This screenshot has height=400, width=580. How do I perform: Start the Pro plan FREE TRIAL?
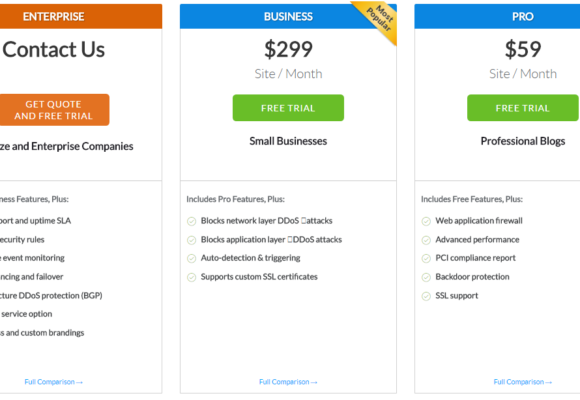pos(523,108)
